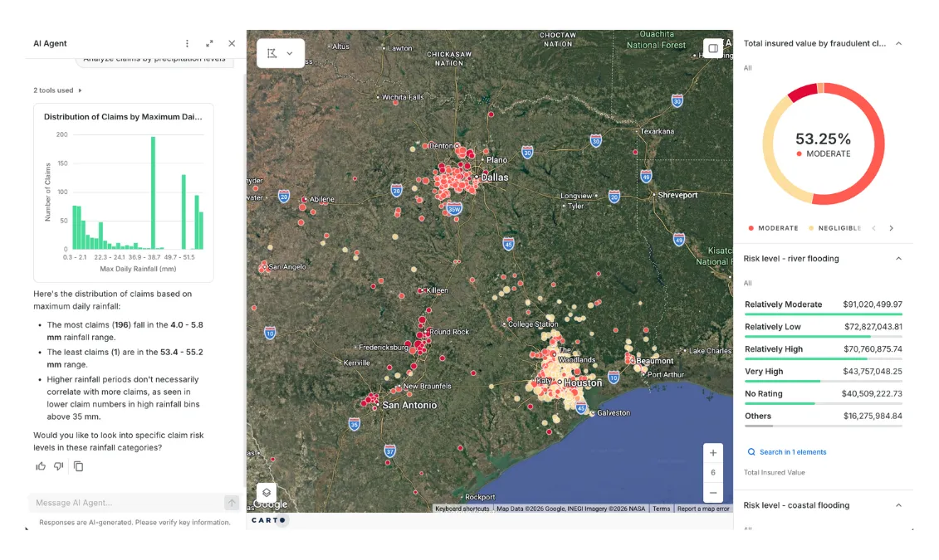This screenshot has height=560, width=939.
Task: Select the Relatively High category row
Action: tap(824, 351)
